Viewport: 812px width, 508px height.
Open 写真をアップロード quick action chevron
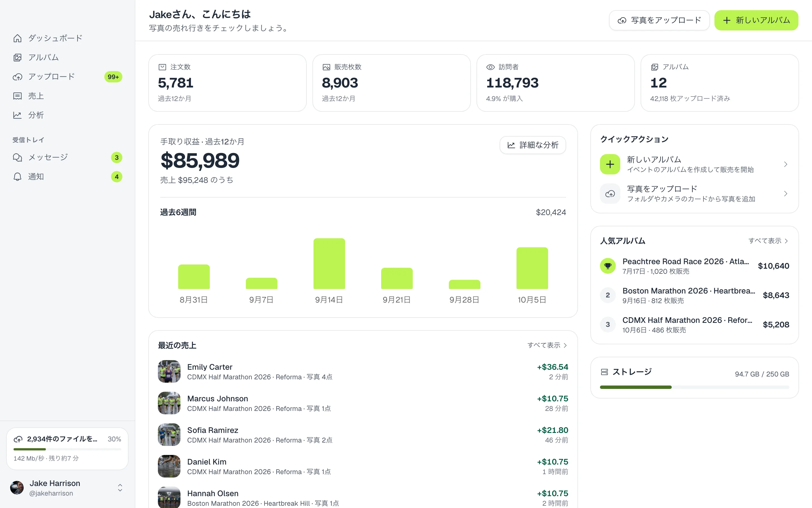point(785,194)
